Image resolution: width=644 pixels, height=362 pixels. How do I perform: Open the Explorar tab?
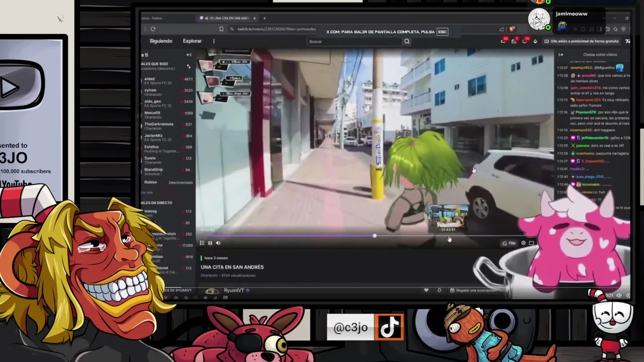point(192,41)
